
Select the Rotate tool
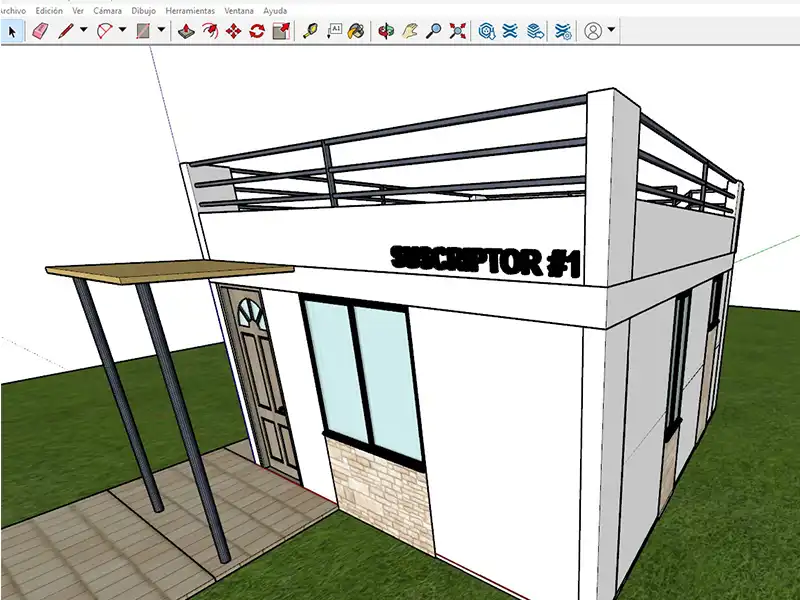click(257, 31)
